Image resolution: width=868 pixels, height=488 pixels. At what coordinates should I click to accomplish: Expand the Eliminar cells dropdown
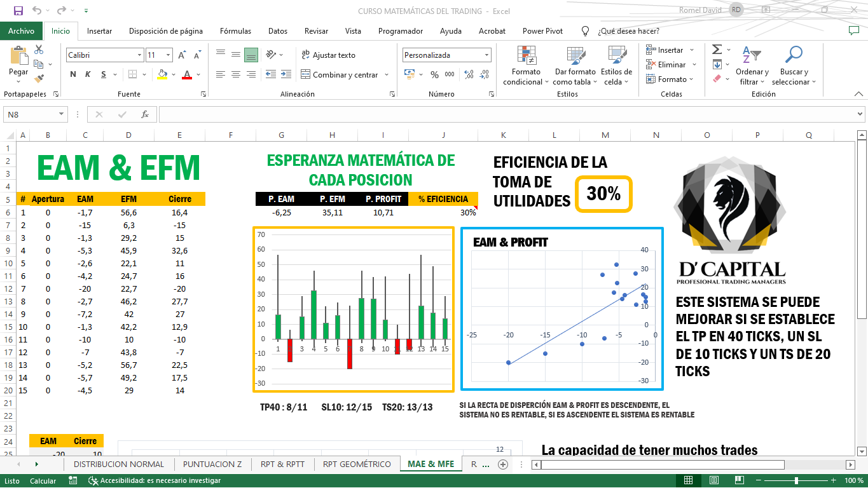pos(694,64)
